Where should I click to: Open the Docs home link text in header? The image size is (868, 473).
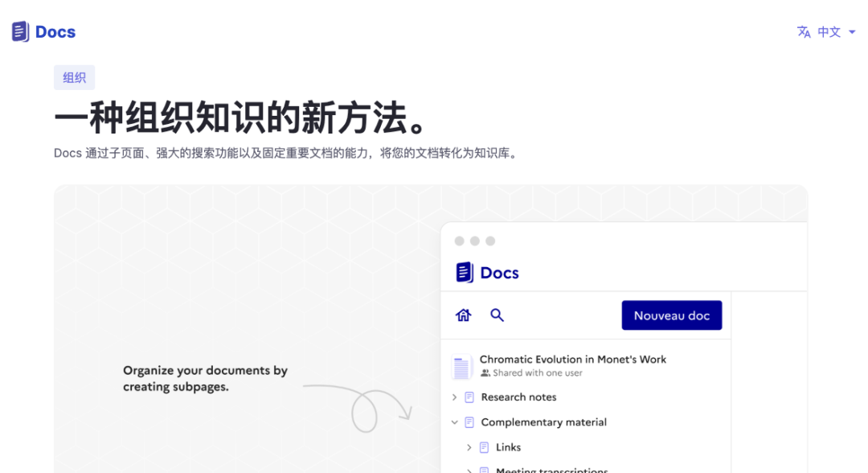(55, 32)
